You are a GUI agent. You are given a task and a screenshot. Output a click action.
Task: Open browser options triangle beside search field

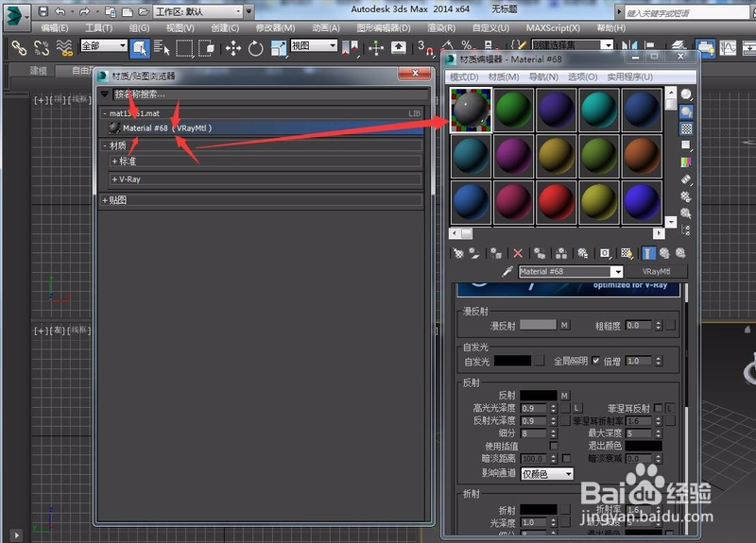(105, 93)
